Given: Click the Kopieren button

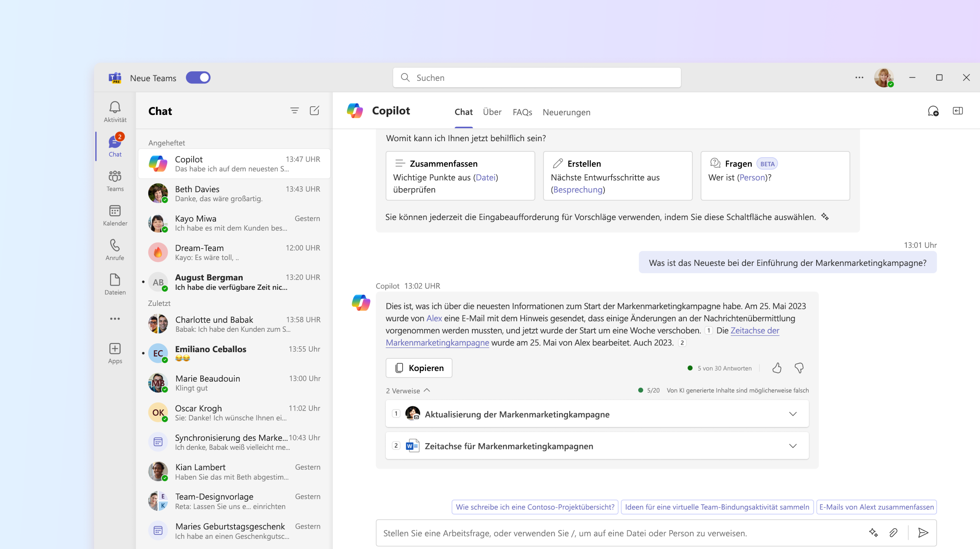Looking at the screenshot, I should click(419, 368).
